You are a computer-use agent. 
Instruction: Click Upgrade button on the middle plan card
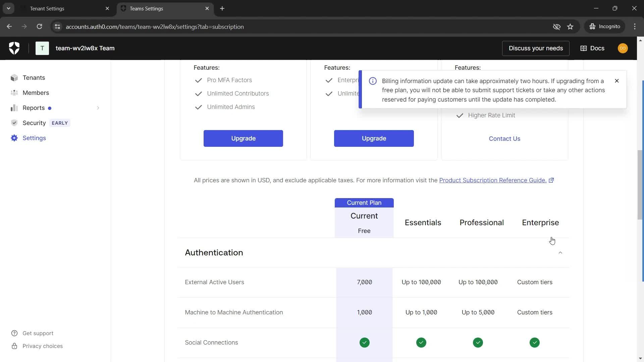point(374,138)
